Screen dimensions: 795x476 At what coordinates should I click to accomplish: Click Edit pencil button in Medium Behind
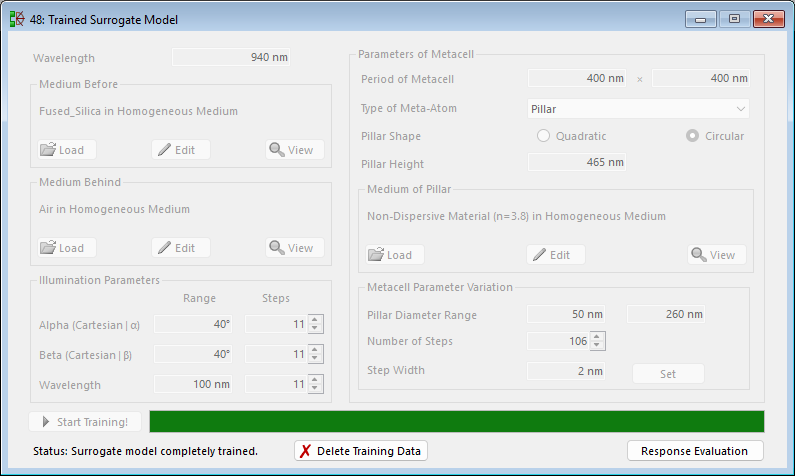point(181,248)
